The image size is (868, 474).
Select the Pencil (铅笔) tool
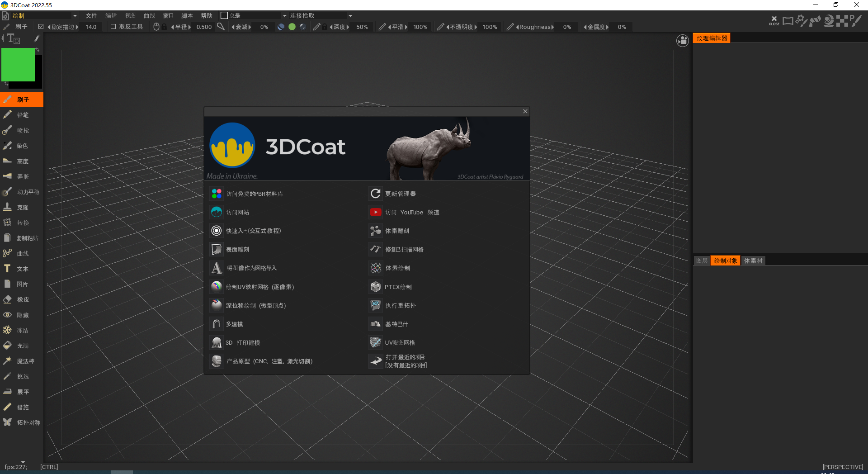click(x=21, y=114)
